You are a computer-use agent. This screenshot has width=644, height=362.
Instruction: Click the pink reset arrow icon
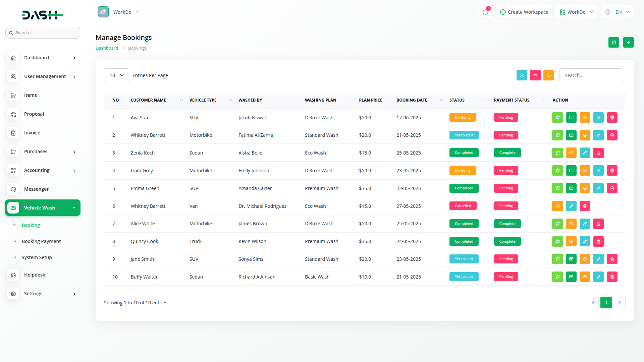tap(535, 75)
